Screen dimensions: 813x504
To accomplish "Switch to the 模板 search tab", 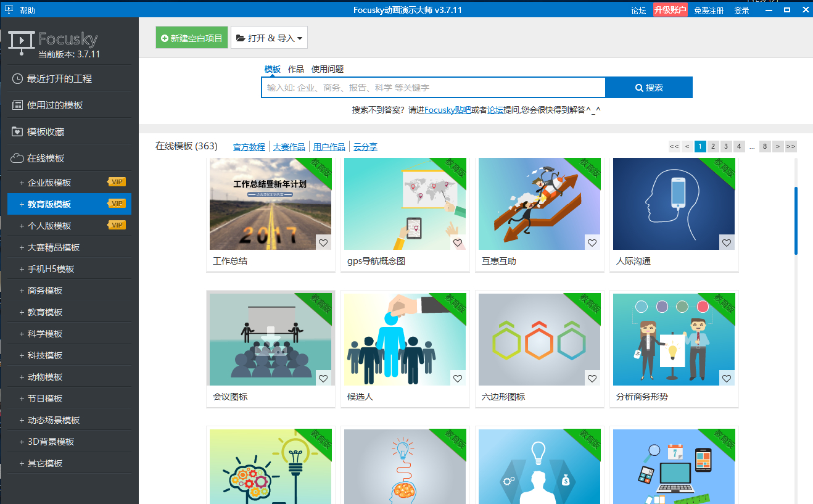I will click(273, 69).
